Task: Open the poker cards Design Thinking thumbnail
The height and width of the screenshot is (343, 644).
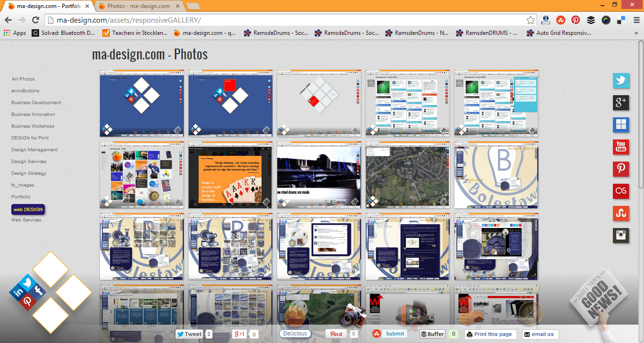Action: tap(230, 175)
